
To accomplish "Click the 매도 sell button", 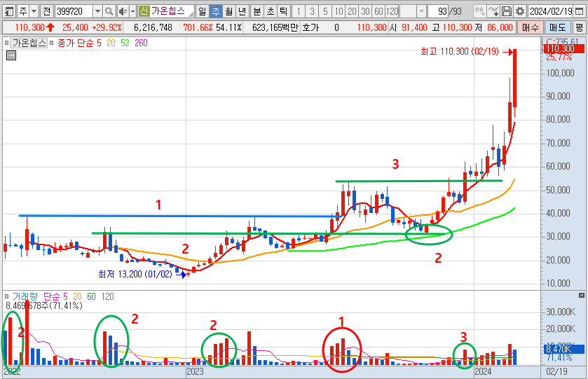I will (x=558, y=27).
